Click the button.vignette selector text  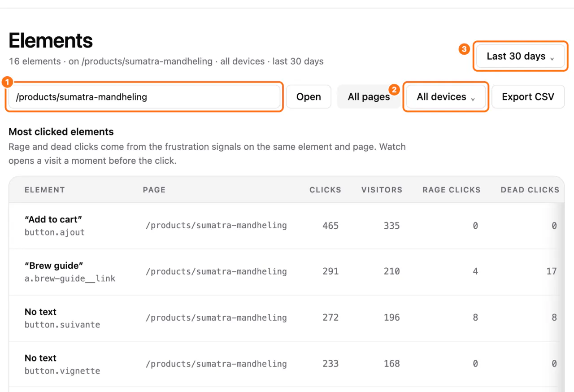click(x=62, y=371)
